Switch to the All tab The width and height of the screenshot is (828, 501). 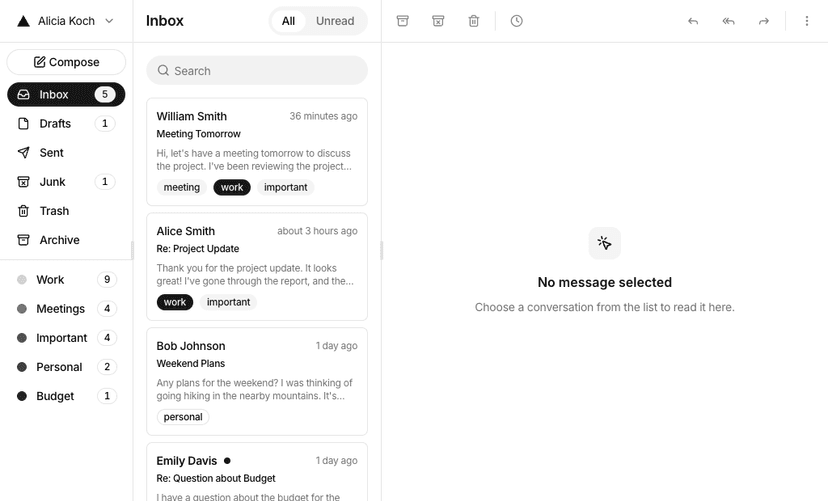point(288,21)
